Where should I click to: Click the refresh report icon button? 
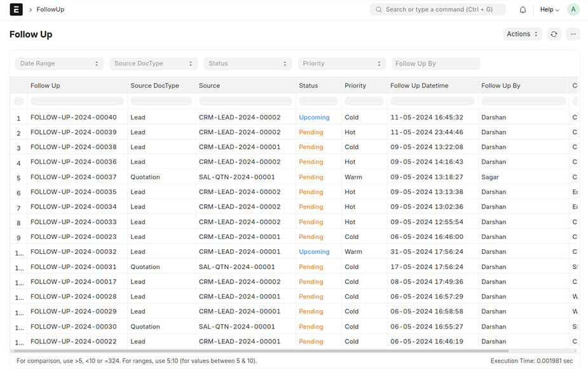pyautogui.click(x=554, y=34)
